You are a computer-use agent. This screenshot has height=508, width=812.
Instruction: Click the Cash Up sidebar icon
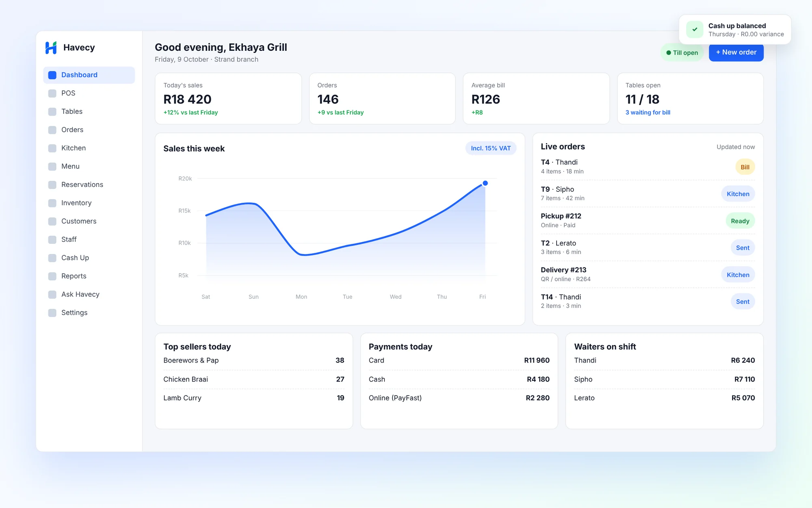tap(52, 258)
